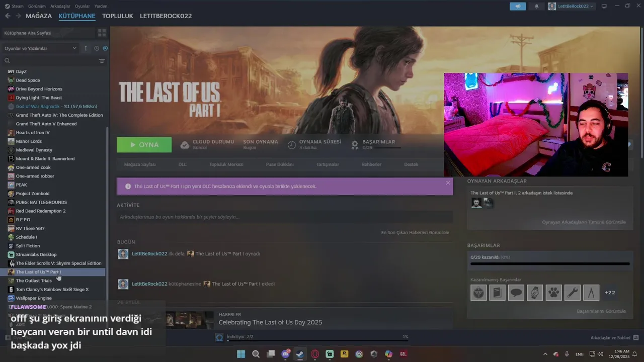Image resolution: width=644 pixels, height=362 pixels.
Task: Click the download progress bar
Action: click(x=317, y=340)
